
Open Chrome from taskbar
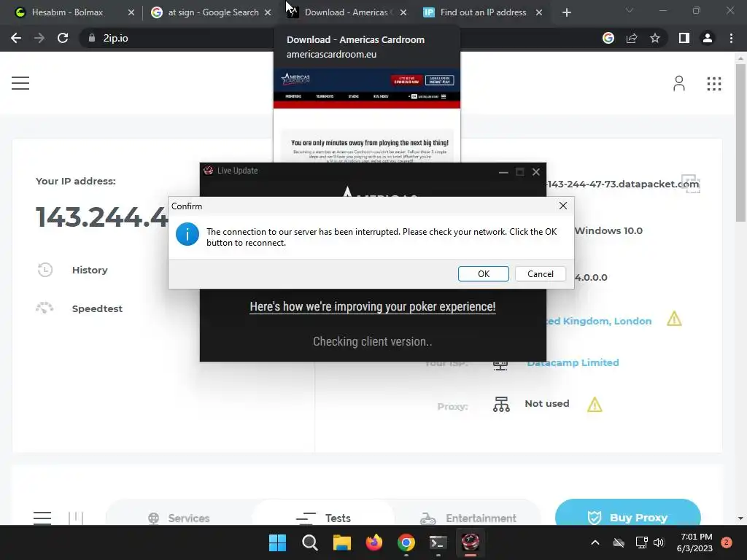(406, 542)
